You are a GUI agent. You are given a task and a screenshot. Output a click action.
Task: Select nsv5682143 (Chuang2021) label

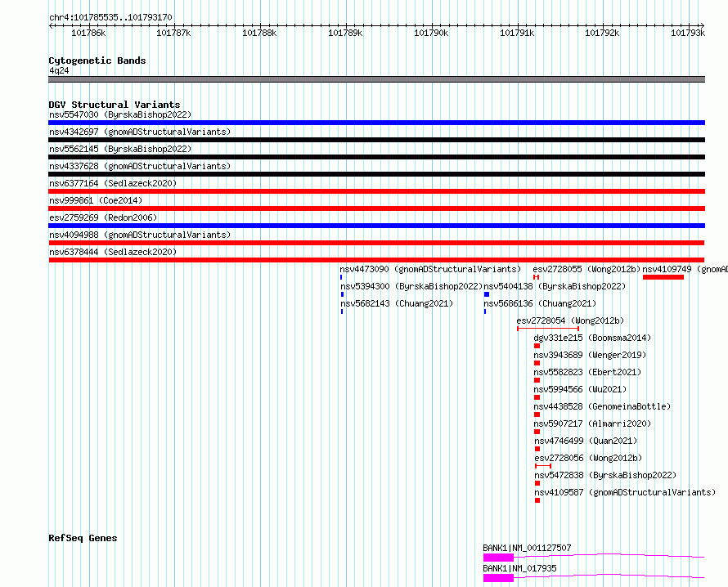click(x=397, y=303)
